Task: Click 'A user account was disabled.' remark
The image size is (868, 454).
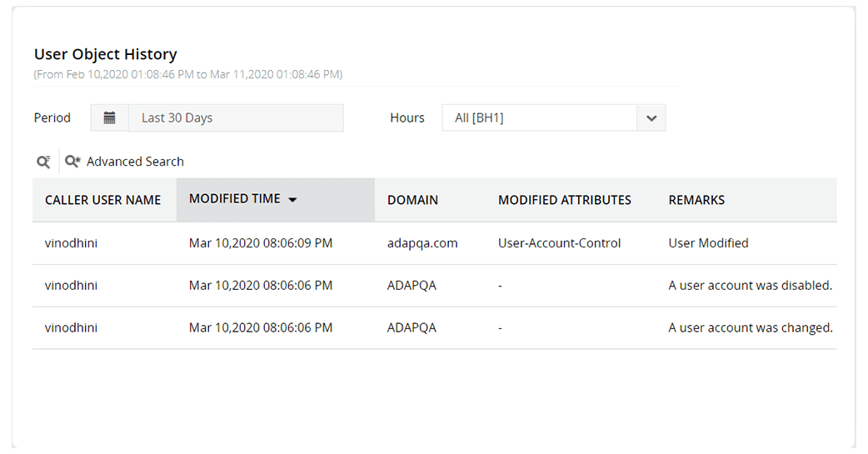Action: coord(750,285)
